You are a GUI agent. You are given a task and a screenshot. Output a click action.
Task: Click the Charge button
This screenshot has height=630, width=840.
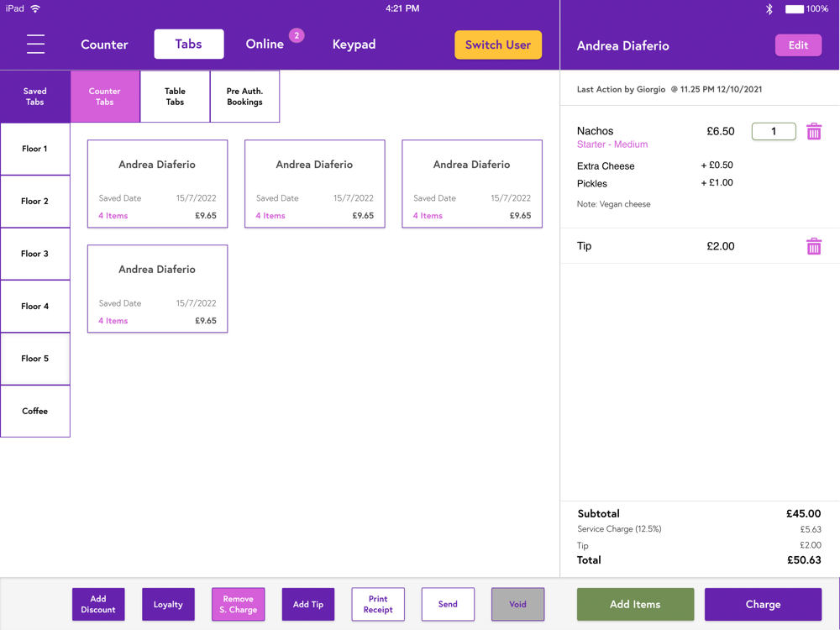pos(763,604)
